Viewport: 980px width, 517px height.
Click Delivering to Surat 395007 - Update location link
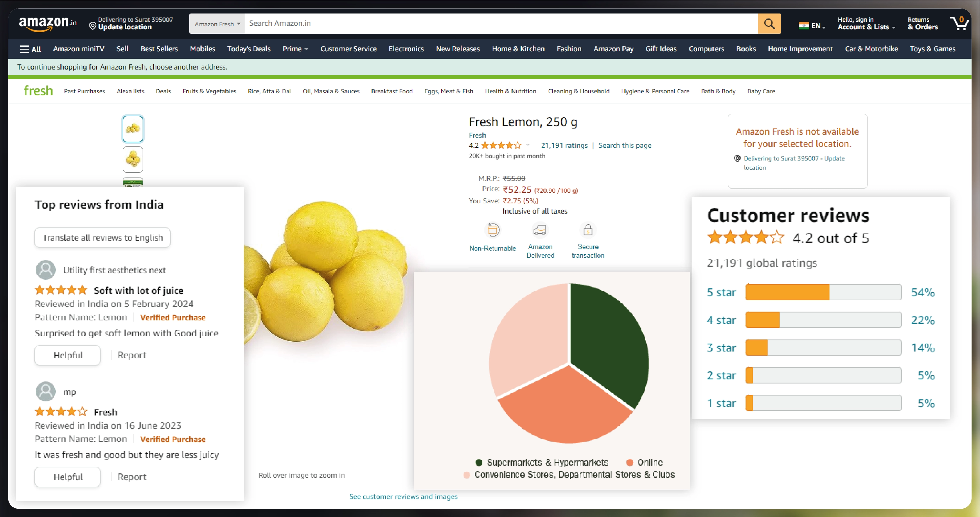(x=794, y=163)
